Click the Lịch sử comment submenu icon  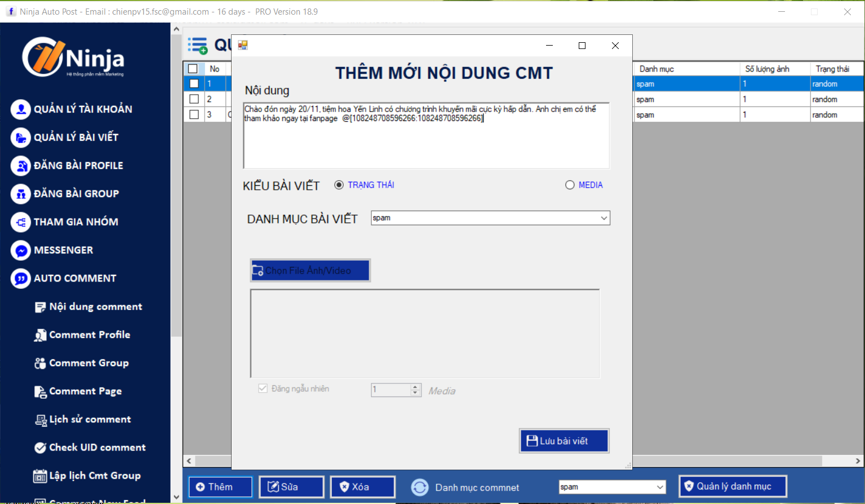41,420
